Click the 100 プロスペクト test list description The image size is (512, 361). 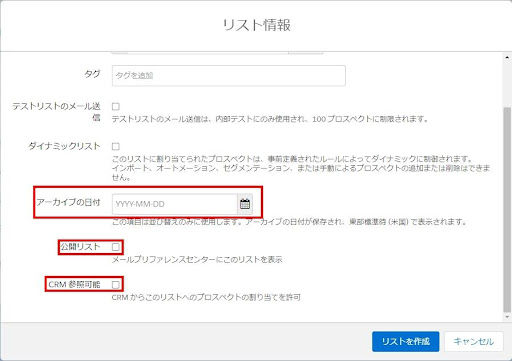click(x=270, y=119)
